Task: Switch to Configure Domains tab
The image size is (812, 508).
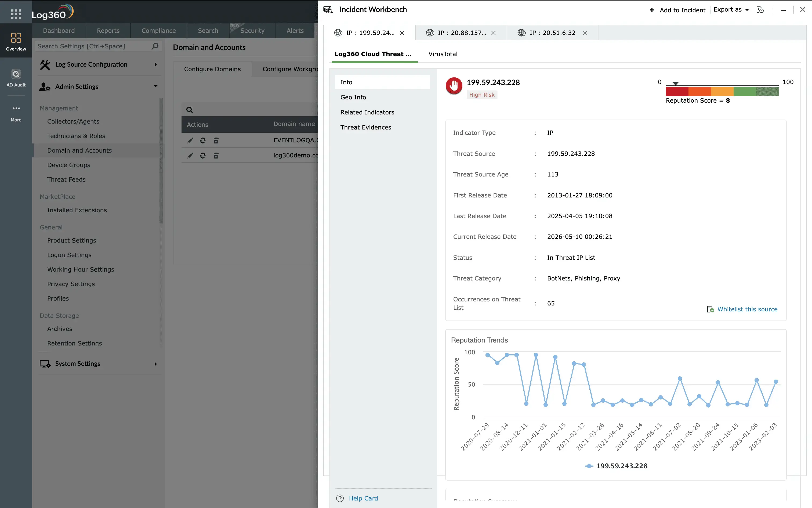Action: tap(212, 69)
